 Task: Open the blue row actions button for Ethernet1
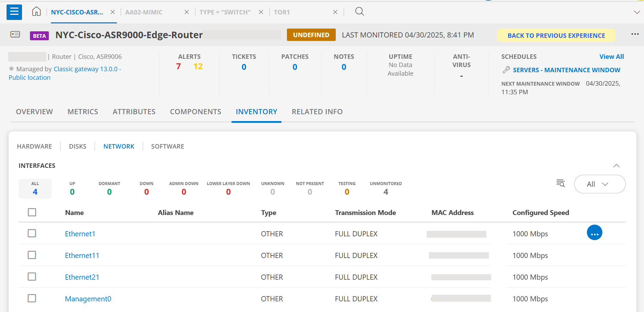pos(594,233)
